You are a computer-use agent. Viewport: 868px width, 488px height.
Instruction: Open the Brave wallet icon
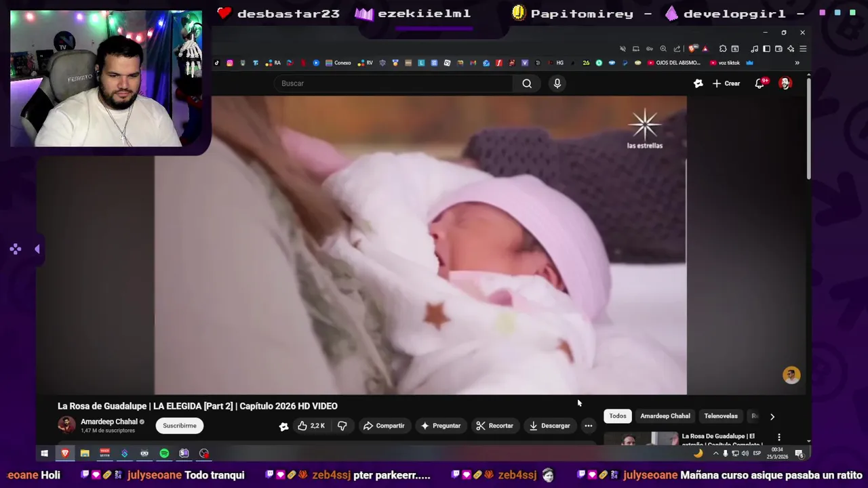tap(778, 49)
